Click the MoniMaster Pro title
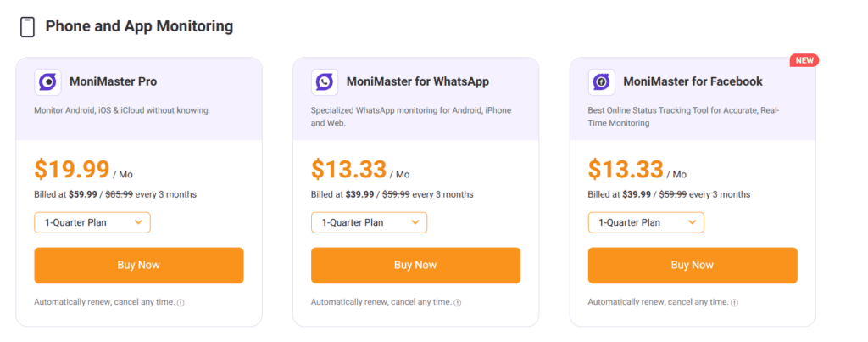Image resolution: width=868 pixels, height=342 pixels. click(x=110, y=82)
